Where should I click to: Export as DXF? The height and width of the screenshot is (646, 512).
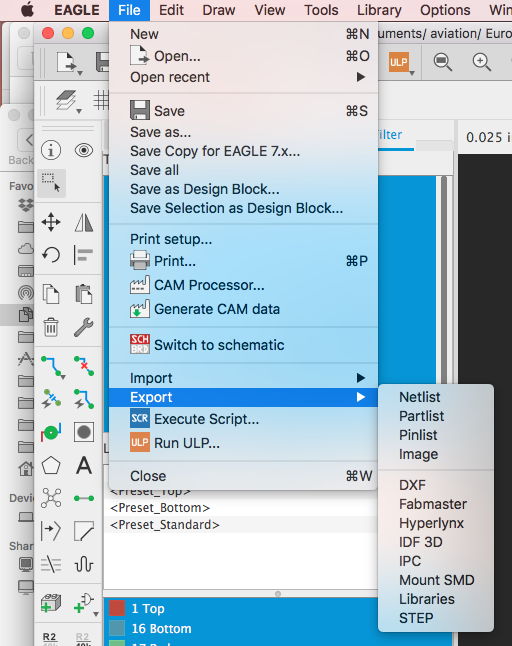(436, 485)
